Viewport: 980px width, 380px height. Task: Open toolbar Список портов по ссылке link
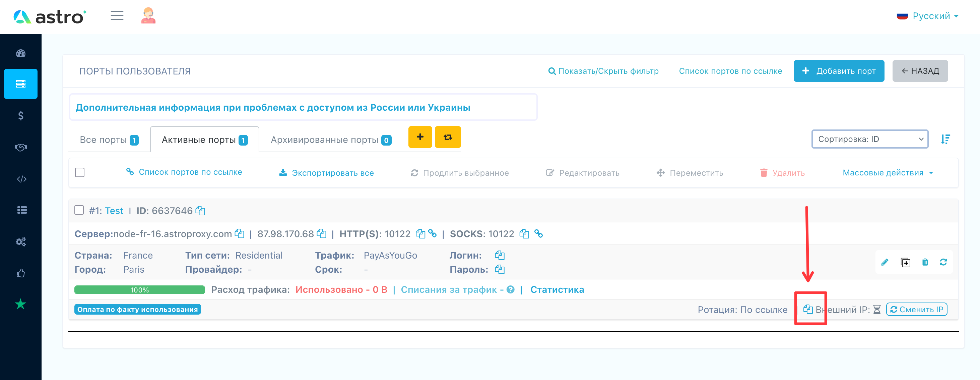coord(184,172)
